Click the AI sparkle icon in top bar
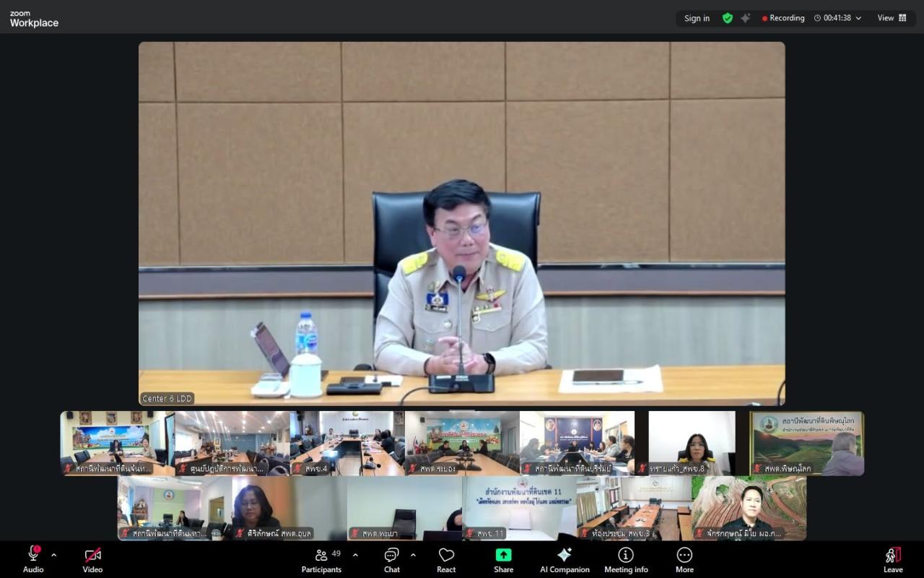Screen dimensions: 924x578 coord(746,18)
